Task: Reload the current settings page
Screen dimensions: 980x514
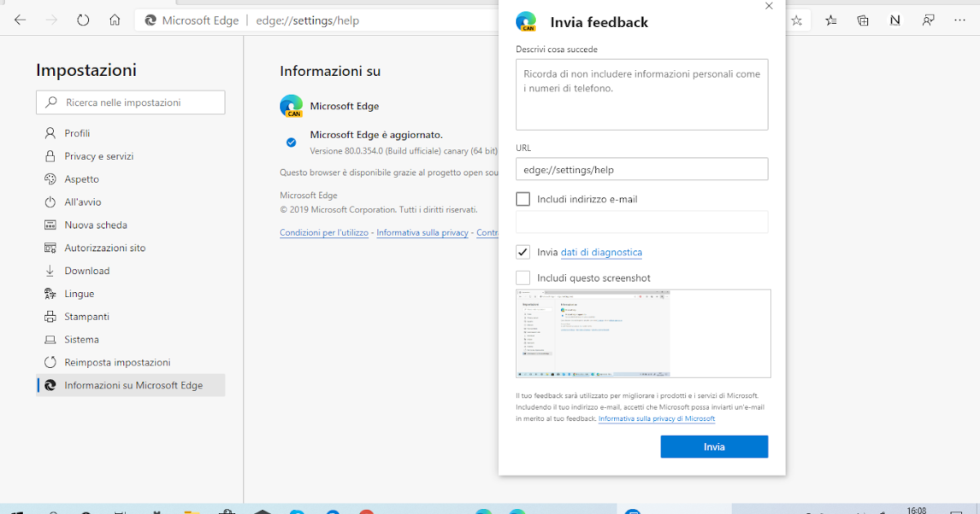Action: pos(83,20)
